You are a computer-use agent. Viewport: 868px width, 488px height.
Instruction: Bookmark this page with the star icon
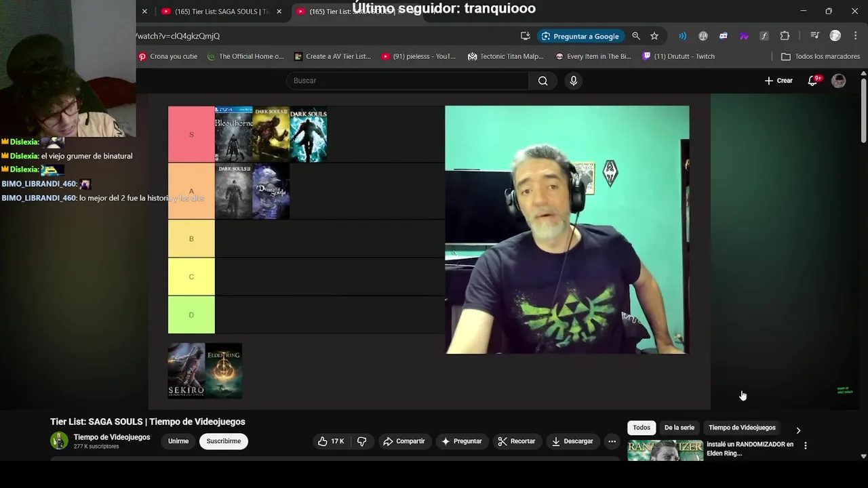[x=654, y=36]
